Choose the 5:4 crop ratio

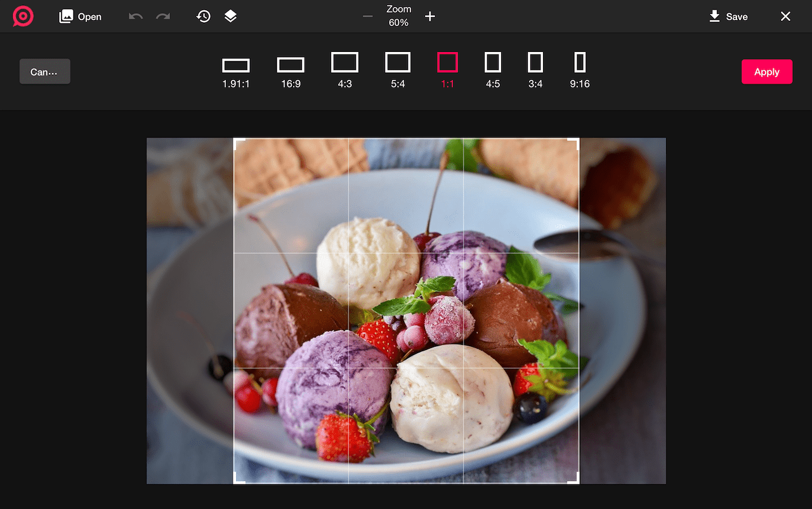(398, 70)
